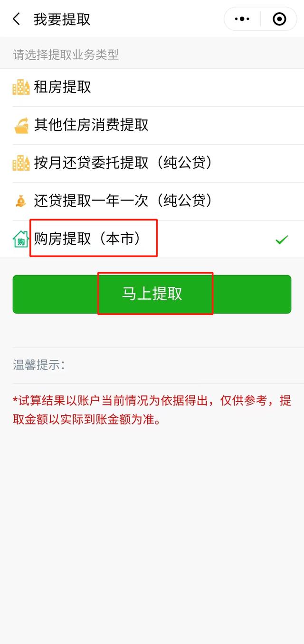
Task: Click the 请选择提取业务类型 header label
Action: (66, 55)
